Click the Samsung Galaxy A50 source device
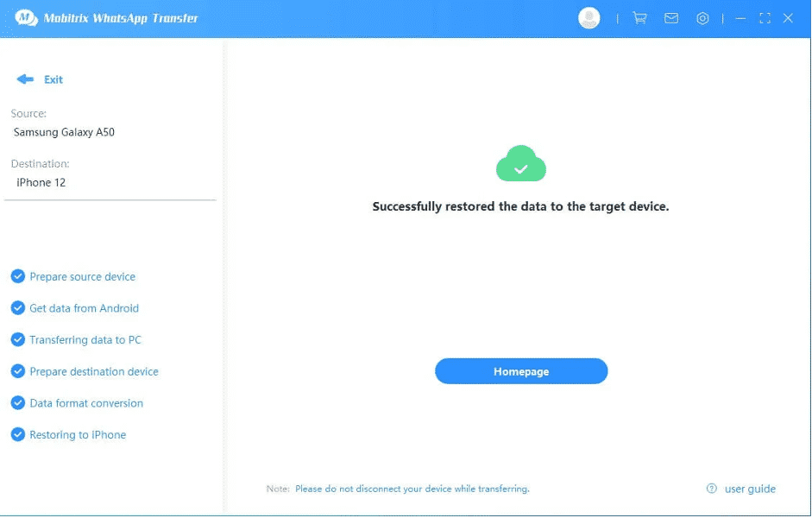This screenshot has height=518, width=812. [64, 132]
